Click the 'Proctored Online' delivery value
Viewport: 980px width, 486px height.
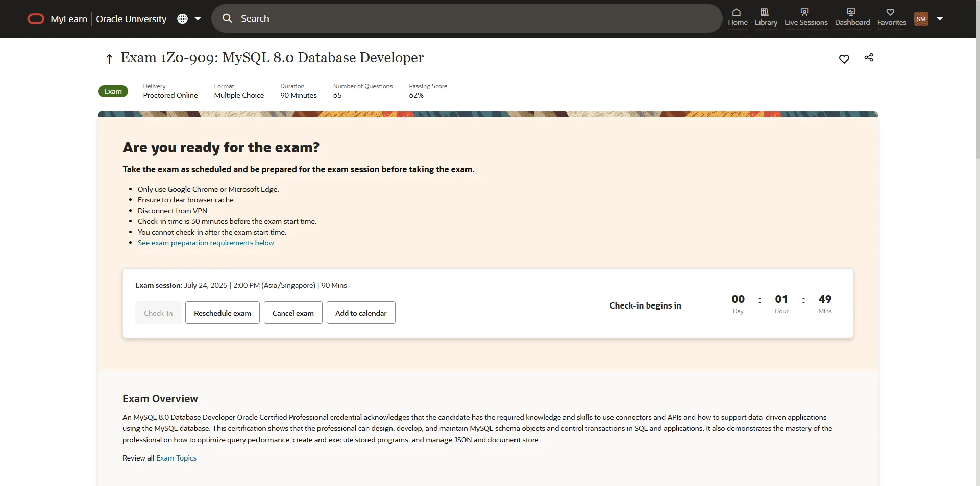[170, 95]
